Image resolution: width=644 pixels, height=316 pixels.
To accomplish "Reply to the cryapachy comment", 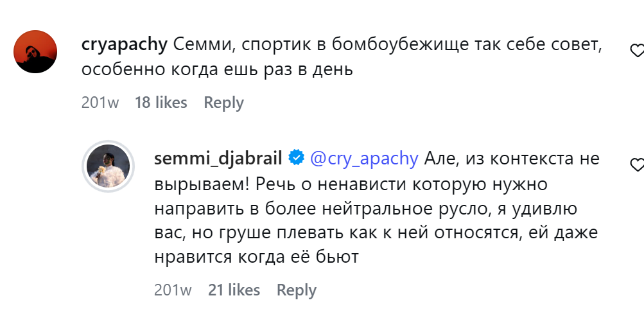I will (x=223, y=102).
